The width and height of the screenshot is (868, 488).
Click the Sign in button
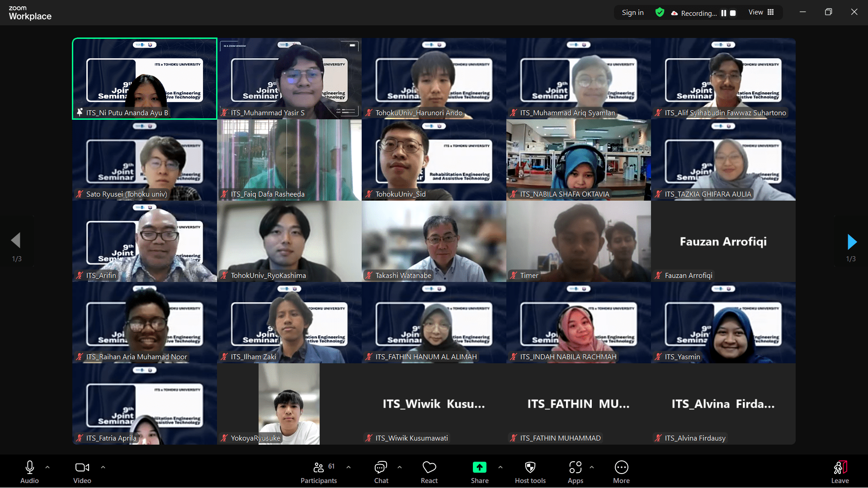(x=632, y=13)
